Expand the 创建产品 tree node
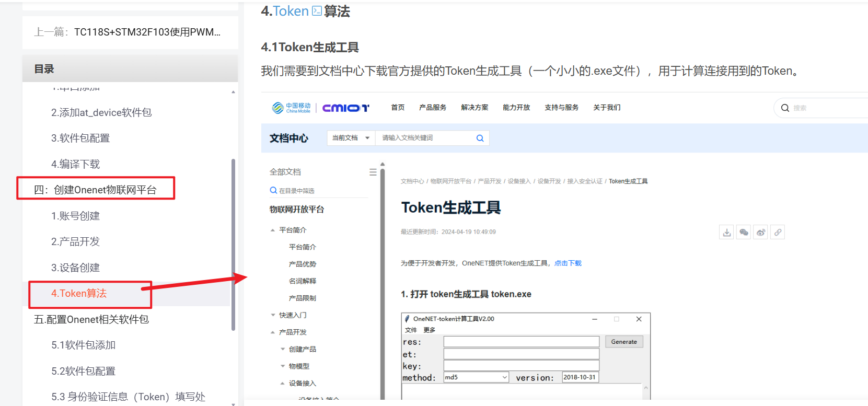868x406 pixels. pyautogui.click(x=283, y=349)
